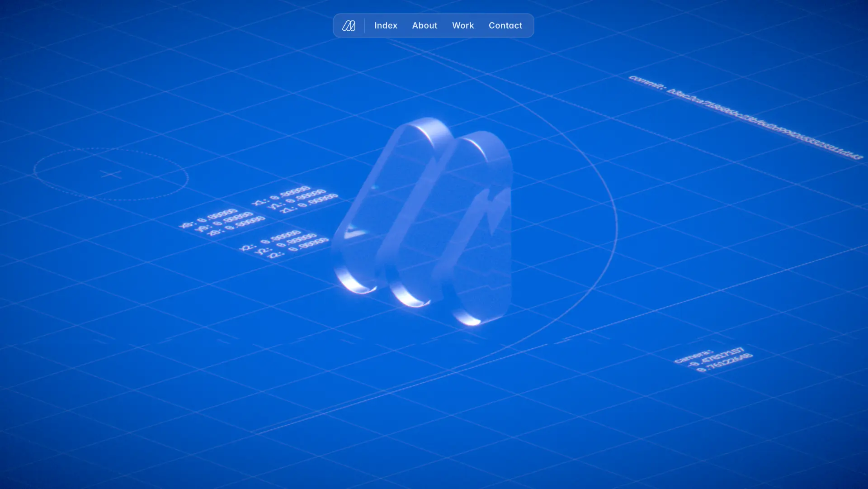
Task: Click the dotted circle crosshair marker
Action: tap(111, 174)
